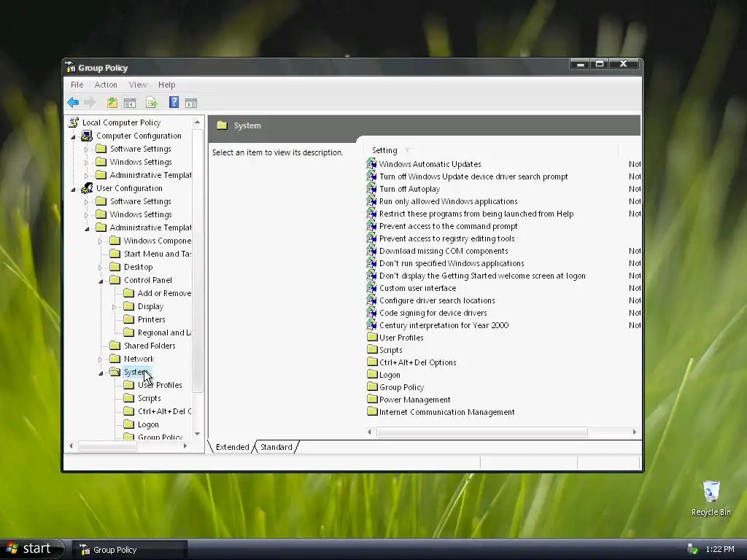Image resolution: width=747 pixels, height=560 pixels.
Task: Click the Recycle Bin desktop icon
Action: [711, 491]
